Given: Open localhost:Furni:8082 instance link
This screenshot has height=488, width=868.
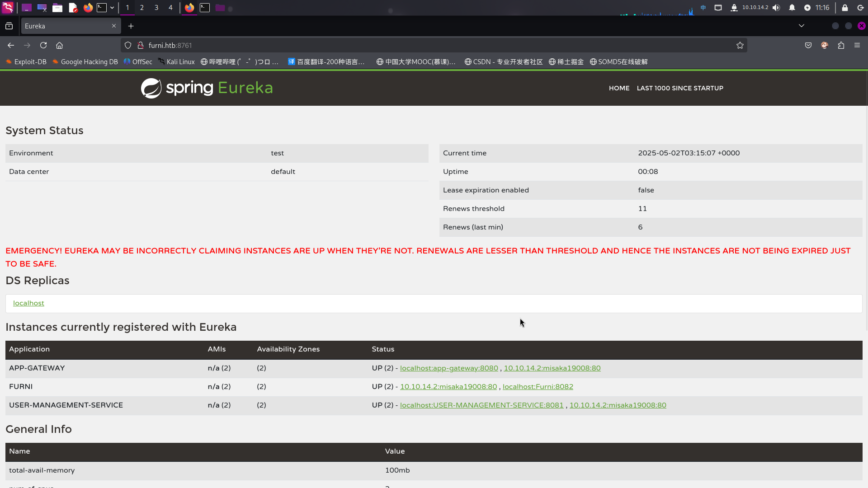Looking at the screenshot, I should coord(538,387).
